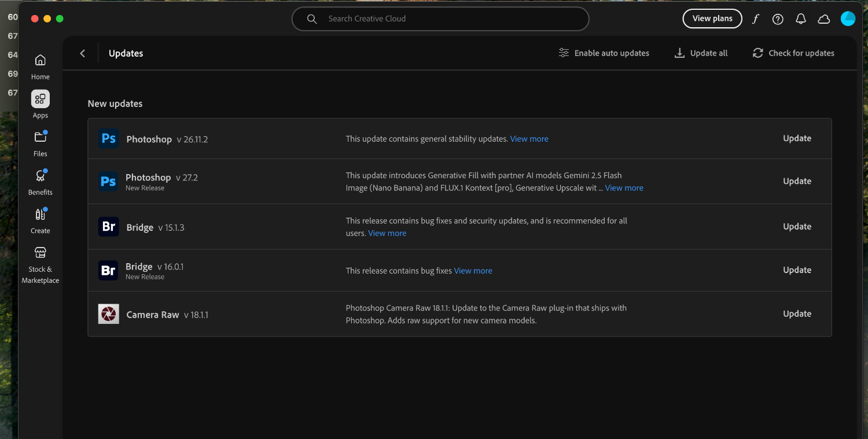The image size is (868, 439).
Task: Open the account profile avatar
Action: [848, 19]
